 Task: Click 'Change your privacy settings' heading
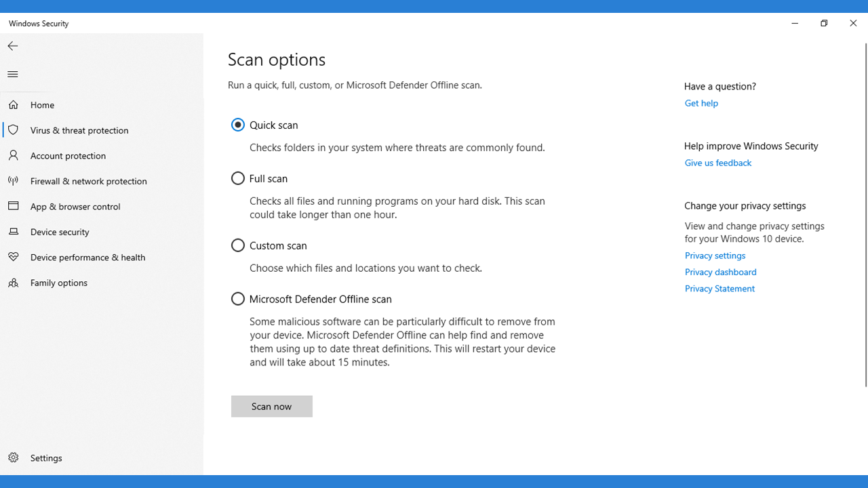click(745, 205)
